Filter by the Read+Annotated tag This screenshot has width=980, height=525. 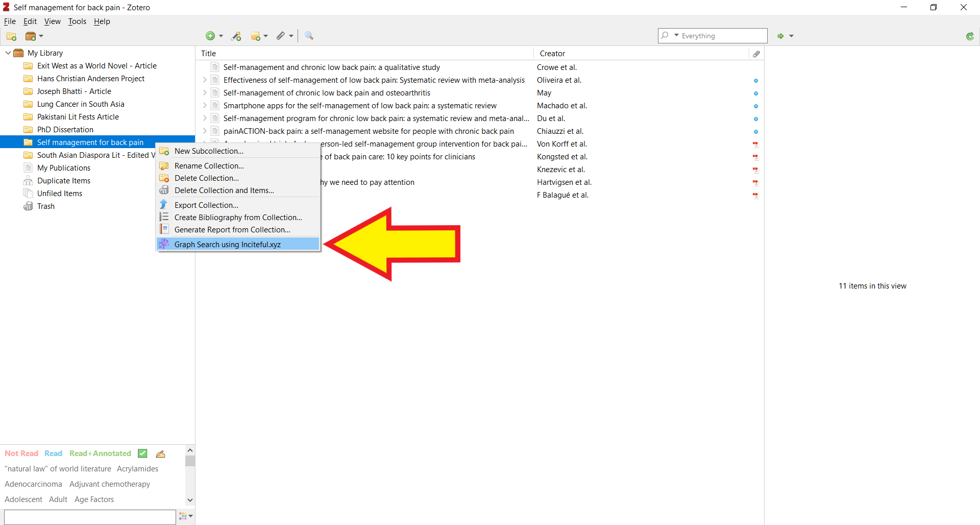click(100, 454)
